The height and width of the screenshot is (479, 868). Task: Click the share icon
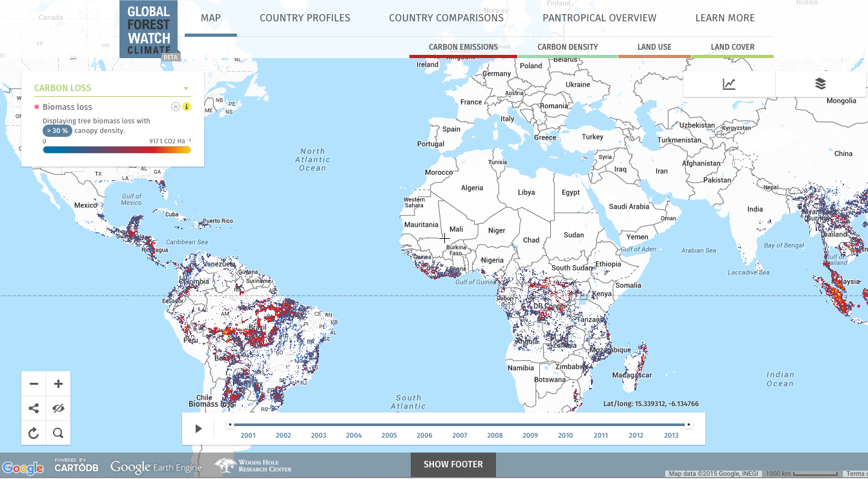pyautogui.click(x=34, y=409)
